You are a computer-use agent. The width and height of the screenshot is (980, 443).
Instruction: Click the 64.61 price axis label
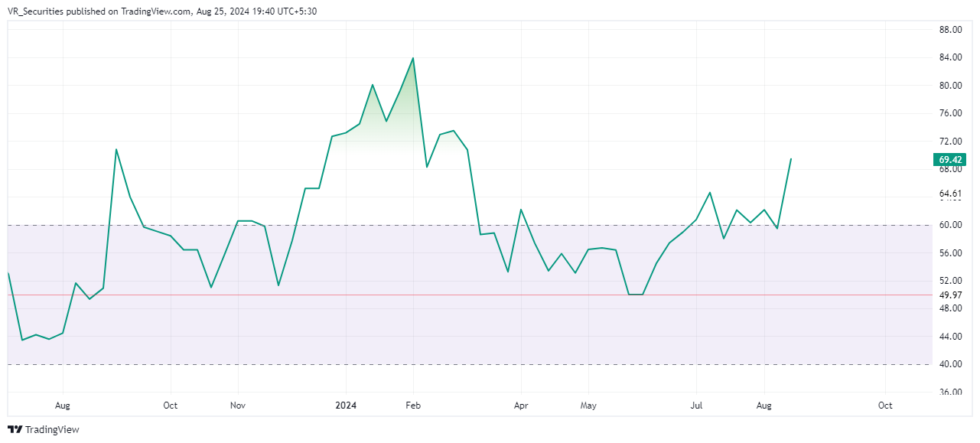(950, 194)
